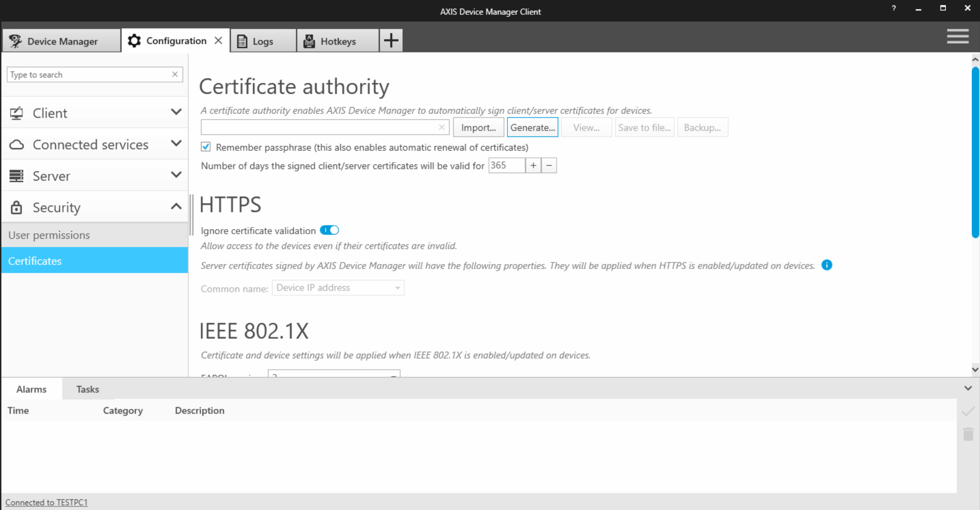Click the trash icon in the alarms panel

tap(967, 434)
